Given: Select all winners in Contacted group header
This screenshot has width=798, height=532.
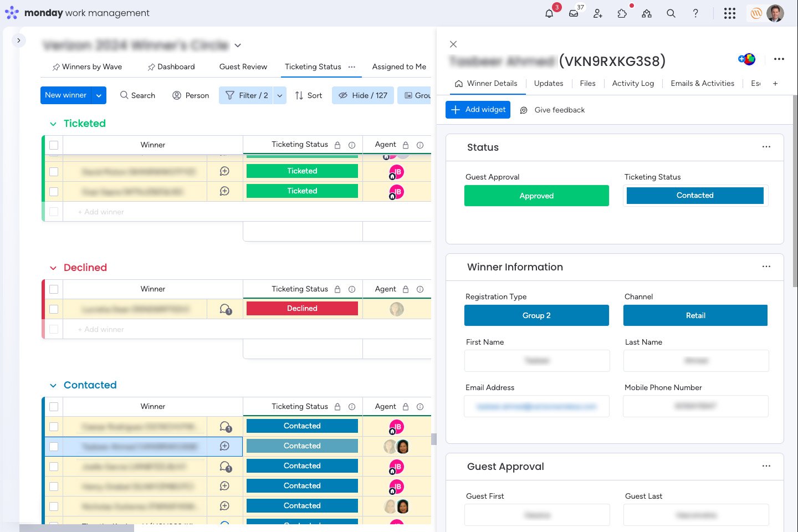Looking at the screenshot, I should [x=54, y=407].
